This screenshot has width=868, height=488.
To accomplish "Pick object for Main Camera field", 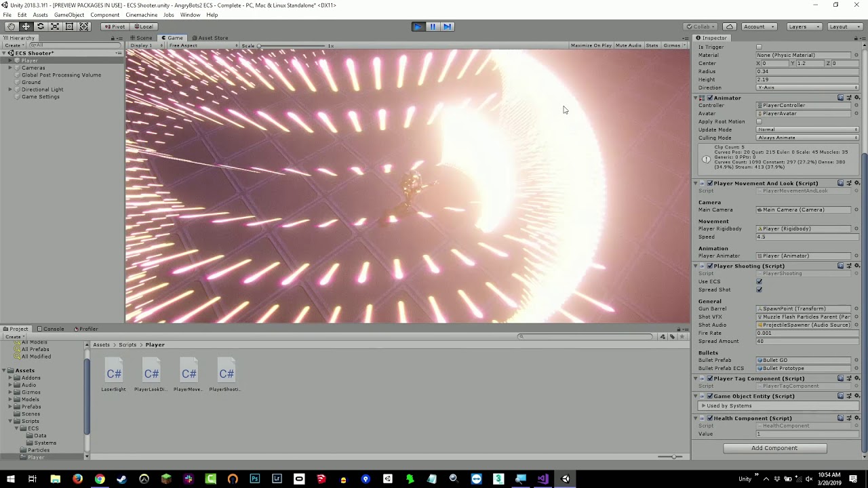I will click(x=856, y=209).
